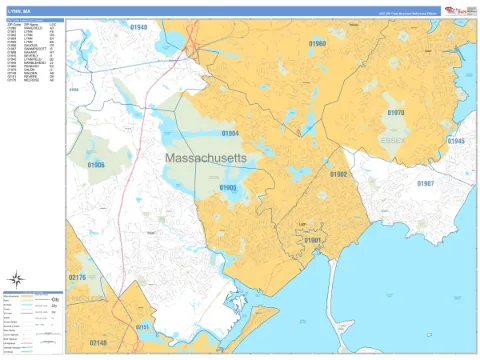480x360 pixels.
Task: Select the SAUGUS row in ZIP index
Action: click(31, 45)
